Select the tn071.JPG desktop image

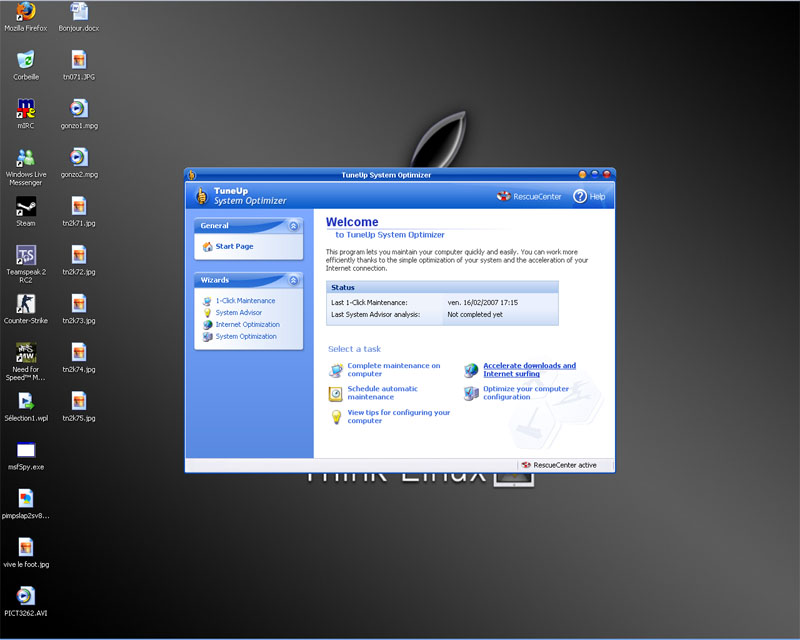pos(79,65)
